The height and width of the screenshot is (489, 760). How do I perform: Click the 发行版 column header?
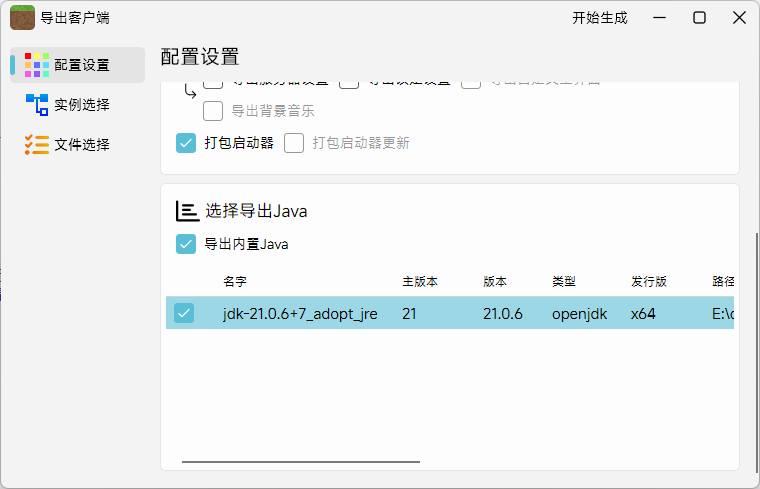pos(649,282)
